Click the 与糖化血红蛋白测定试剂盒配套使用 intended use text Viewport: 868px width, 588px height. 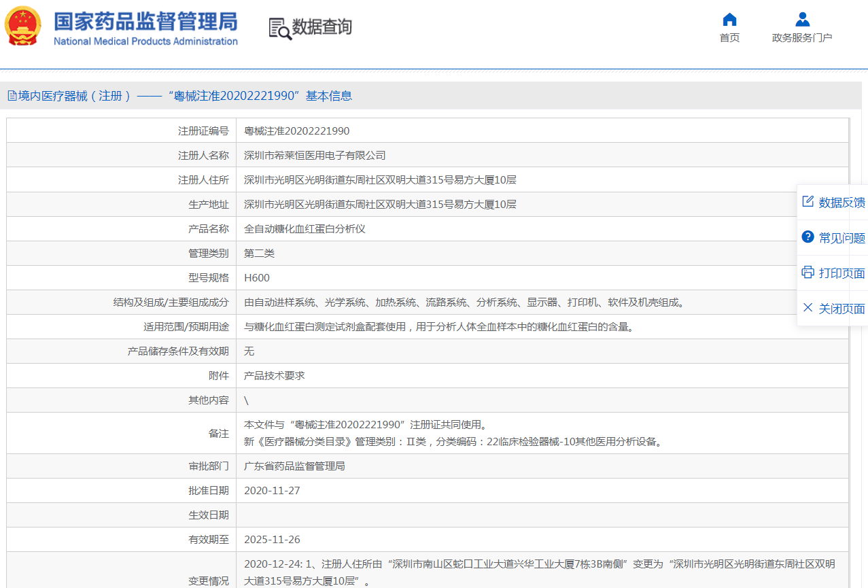click(441, 326)
